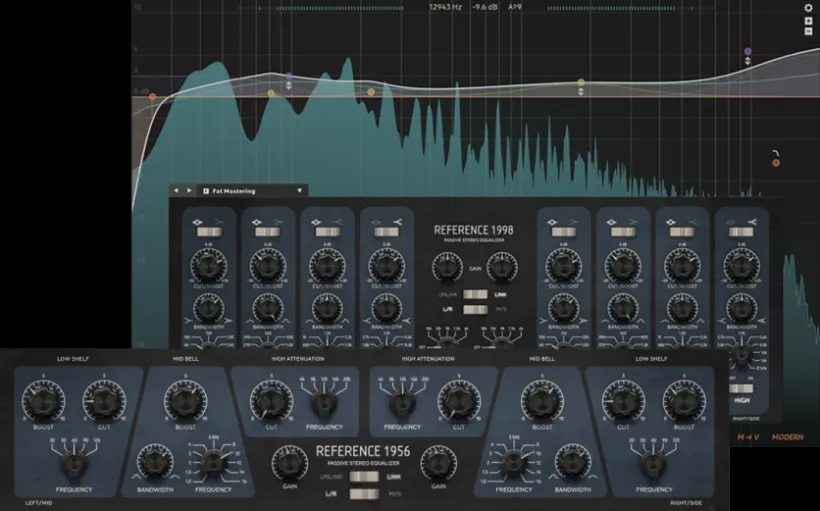Click Mid Bell FREQUENCY selector on left/mid side
Screen dimensions: 820x511
[x=213, y=462]
